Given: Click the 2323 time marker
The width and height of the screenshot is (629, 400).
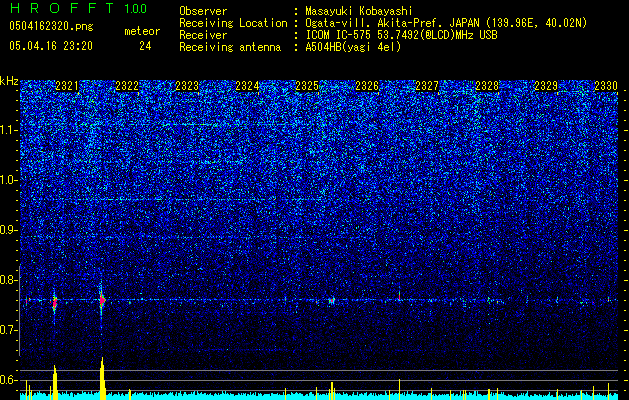Looking at the screenshot, I should coord(187,86).
